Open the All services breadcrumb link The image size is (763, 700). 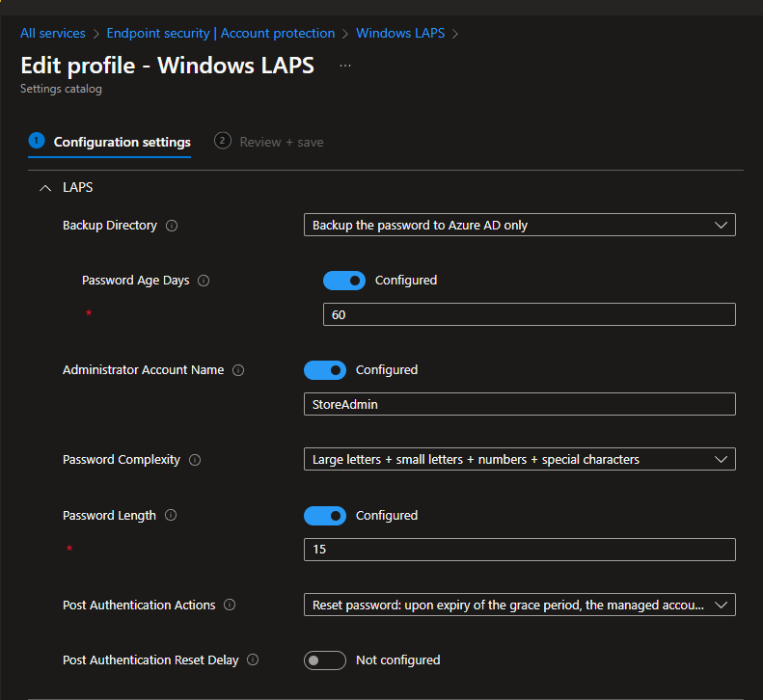(52, 33)
